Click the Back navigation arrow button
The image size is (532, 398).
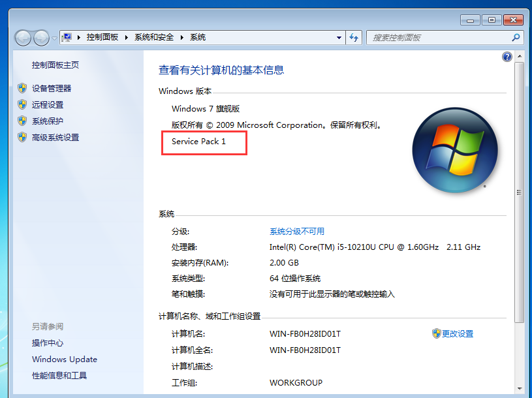[23, 38]
